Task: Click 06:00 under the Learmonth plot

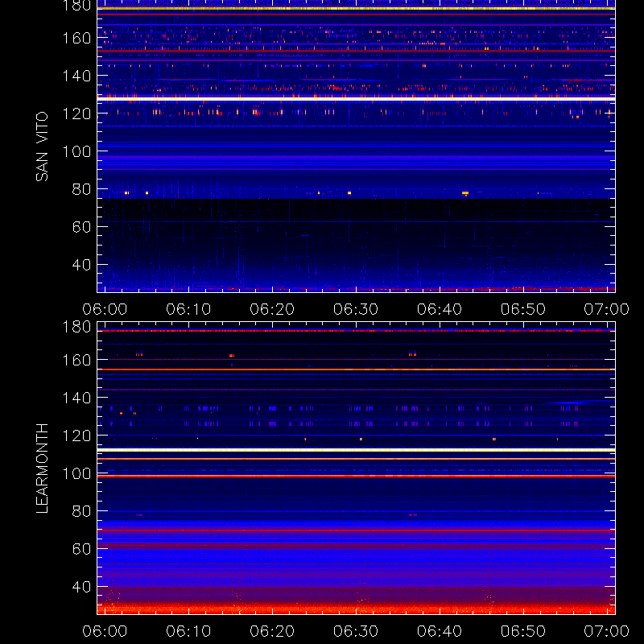Action: click(105, 631)
